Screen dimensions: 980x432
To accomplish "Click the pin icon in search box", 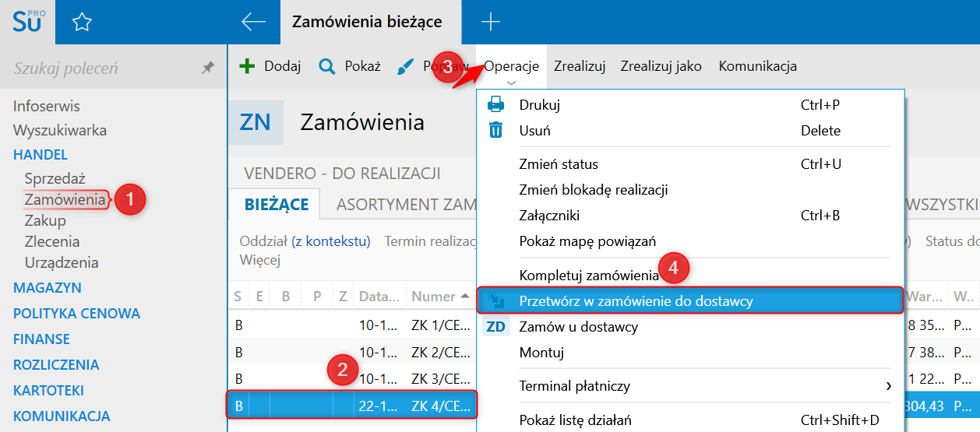I will 208,68.
